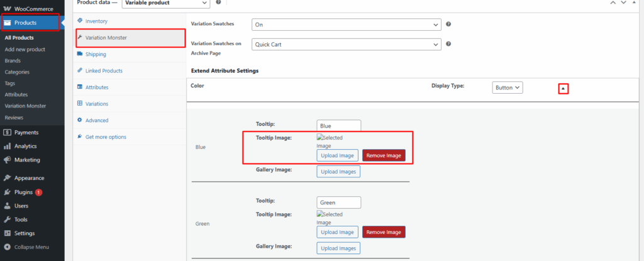The height and width of the screenshot is (261, 644).
Task: Click the Analytics bar chart icon
Action: tap(7, 147)
